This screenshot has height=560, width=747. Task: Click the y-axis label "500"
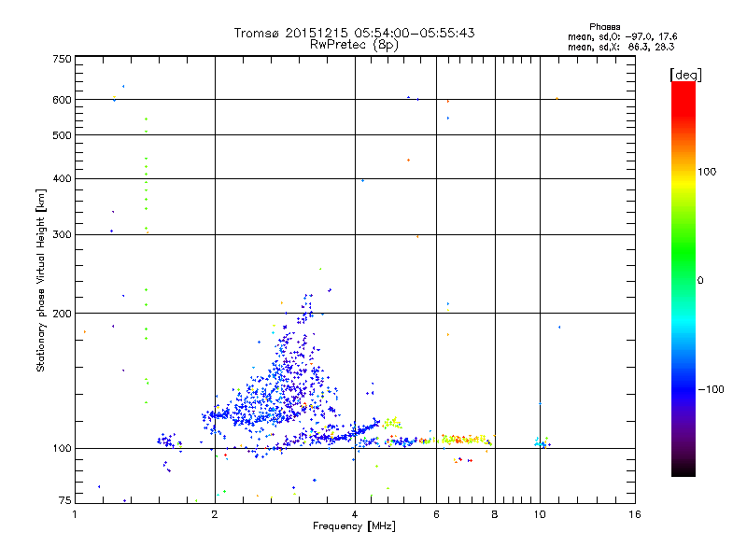click(x=62, y=135)
